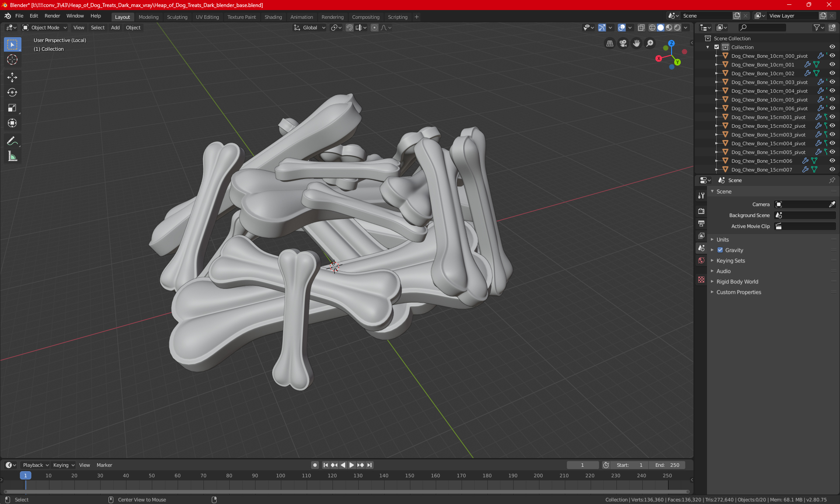Toggle Collection checkbox in outliner
Viewport: 840px width, 504px height.
click(717, 47)
